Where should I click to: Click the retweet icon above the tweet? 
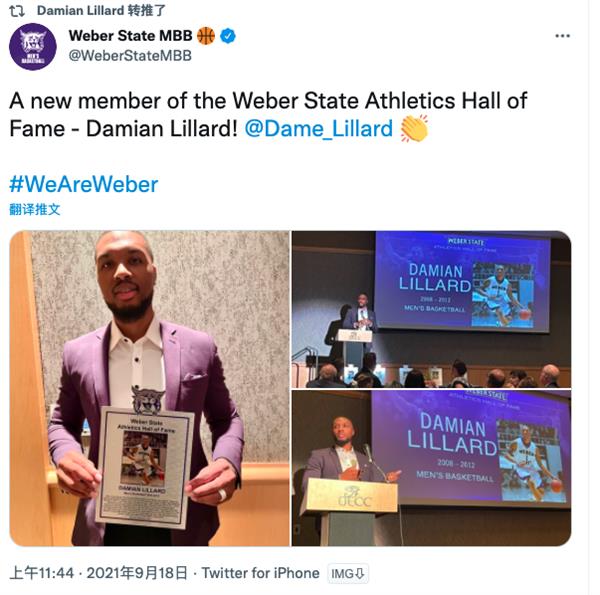pos(17,11)
